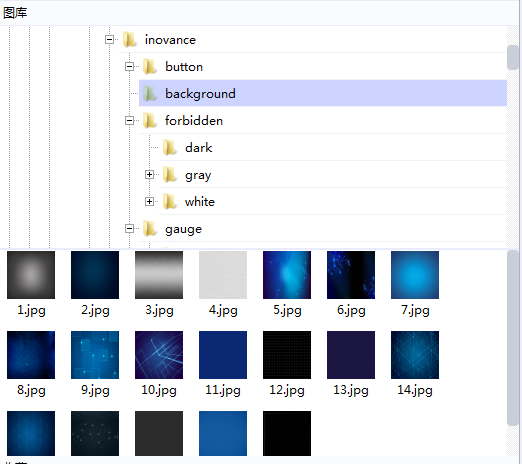Select the gauge tree label

coord(183,229)
